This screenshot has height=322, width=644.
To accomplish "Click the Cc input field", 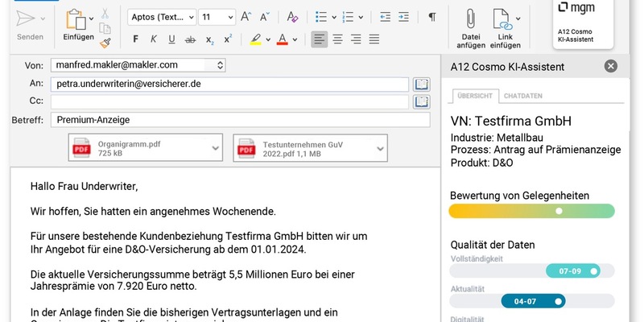I will tap(229, 101).
